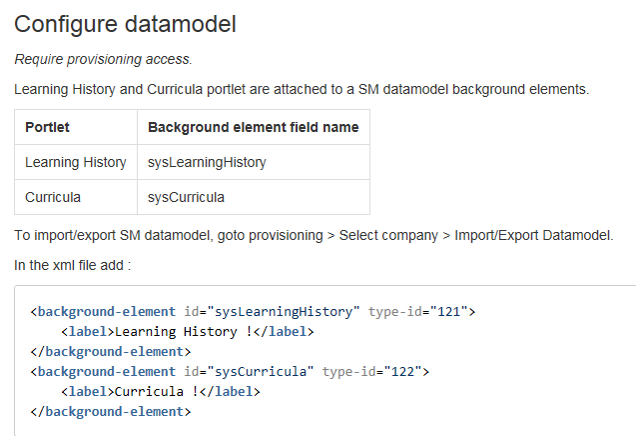This screenshot has width=636, height=436.
Task: Select the sysLearningHistory table cell
Action: tap(254, 162)
